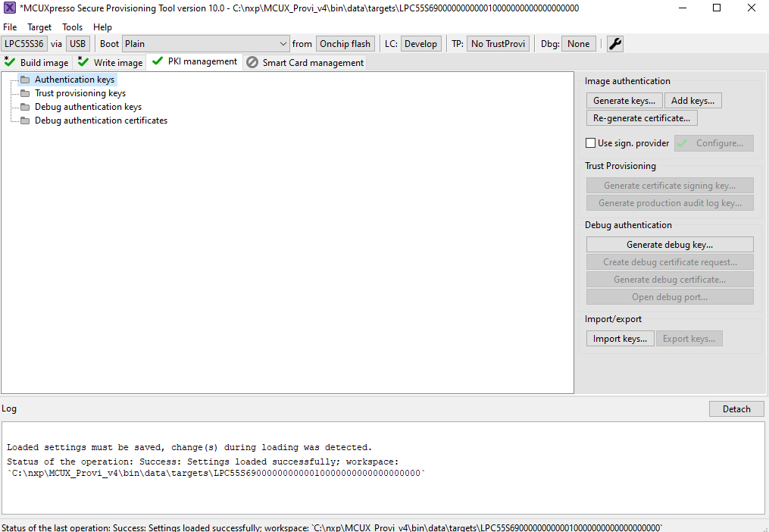Click Open debug port... button
769x532 pixels.
click(x=670, y=297)
